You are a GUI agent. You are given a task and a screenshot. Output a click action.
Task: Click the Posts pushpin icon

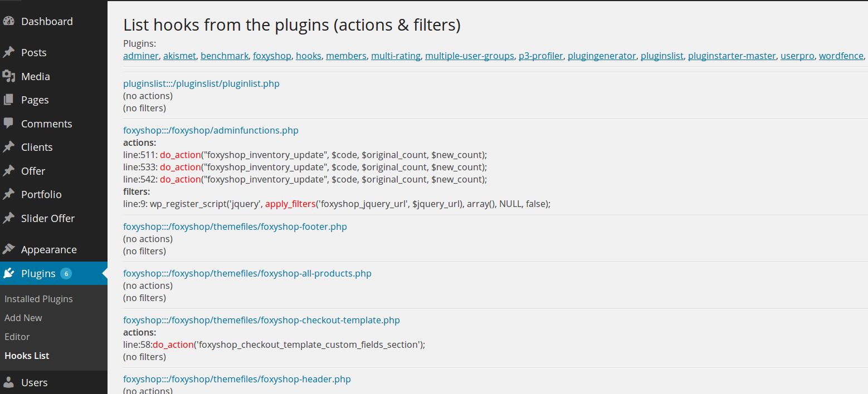[x=8, y=52]
